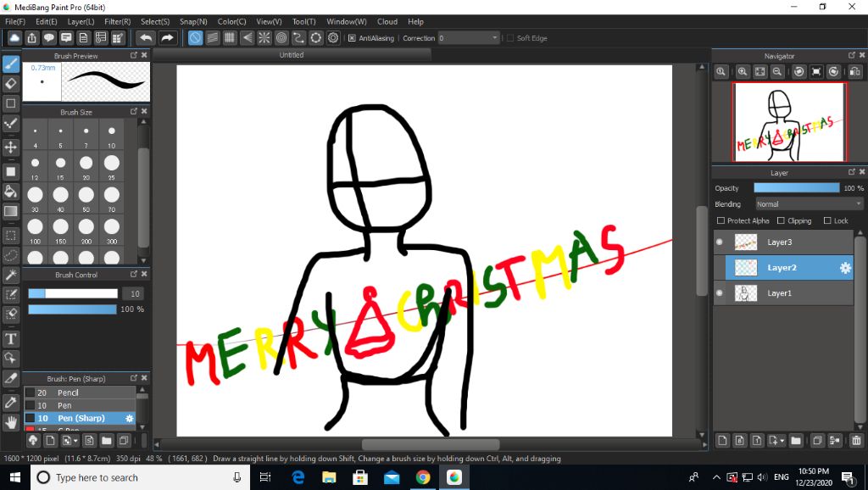
Task: Select the Eraser tool
Action: [x=10, y=84]
